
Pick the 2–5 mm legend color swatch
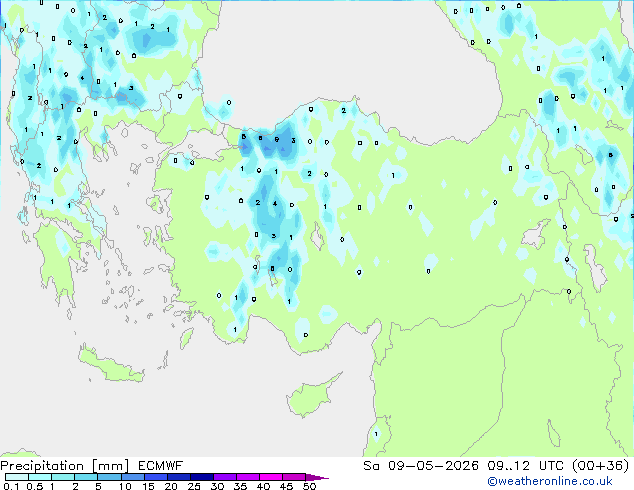pyautogui.click(x=86, y=477)
